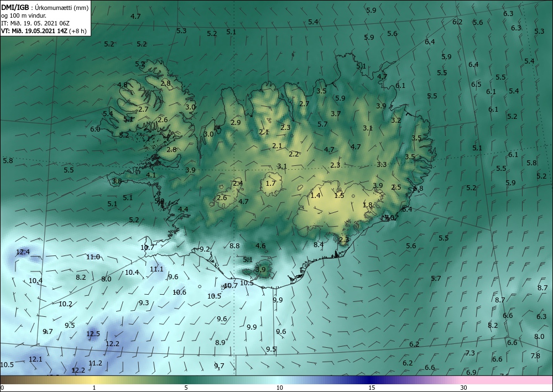Click the 6.8 value on the east coast
The image size is (553, 392).
[418, 188]
